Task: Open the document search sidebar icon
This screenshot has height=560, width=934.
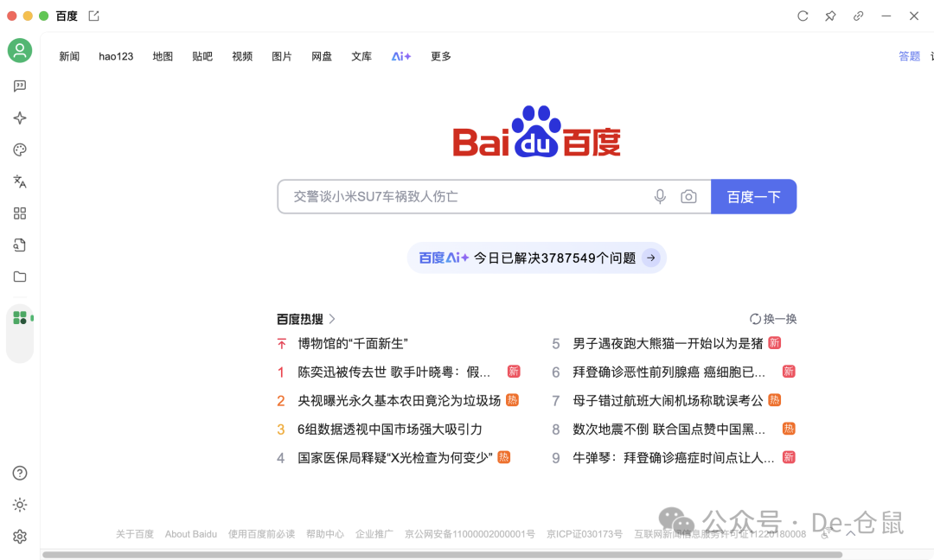Action: tap(20, 245)
